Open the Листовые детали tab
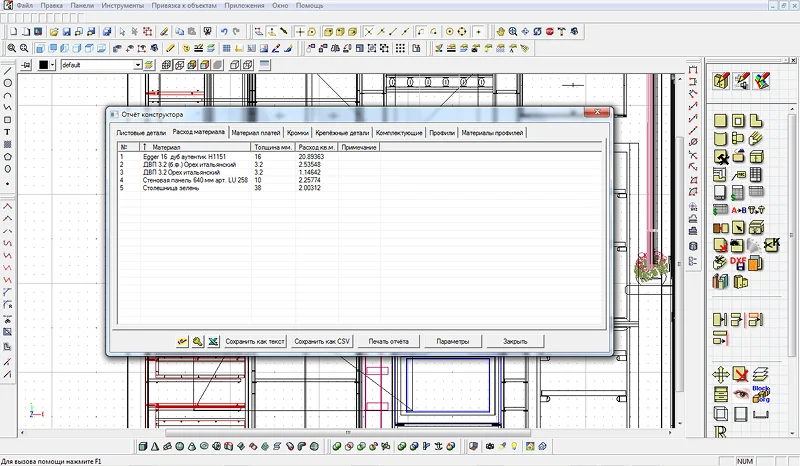This screenshot has width=800, height=466. tap(141, 132)
